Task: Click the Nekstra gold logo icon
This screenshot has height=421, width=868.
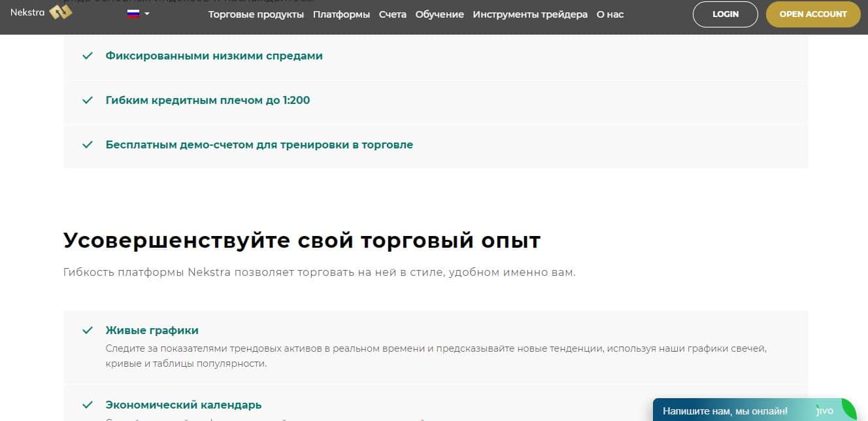Action: tap(60, 12)
